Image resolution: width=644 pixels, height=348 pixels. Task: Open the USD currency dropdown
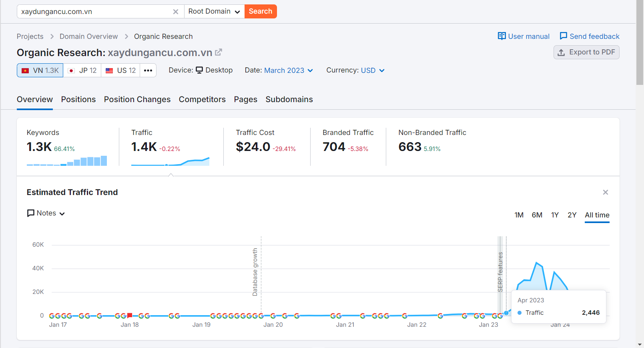[x=373, y=70]
